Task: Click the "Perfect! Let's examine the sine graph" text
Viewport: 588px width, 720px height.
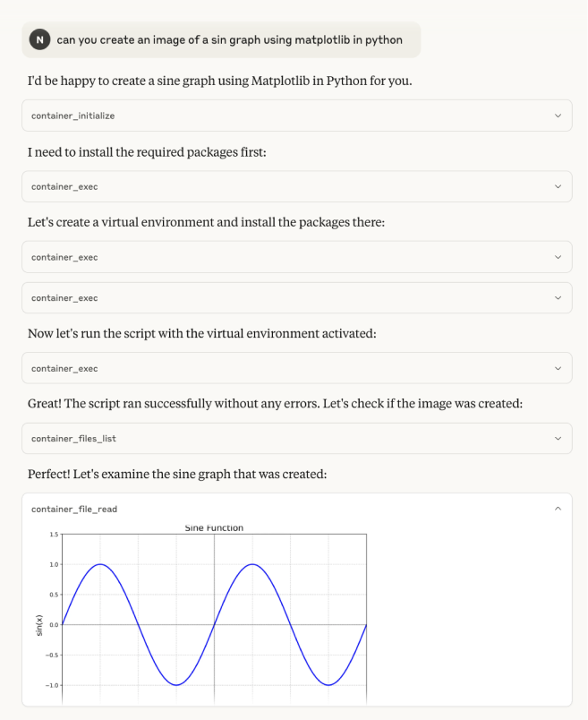Action: 176,474
